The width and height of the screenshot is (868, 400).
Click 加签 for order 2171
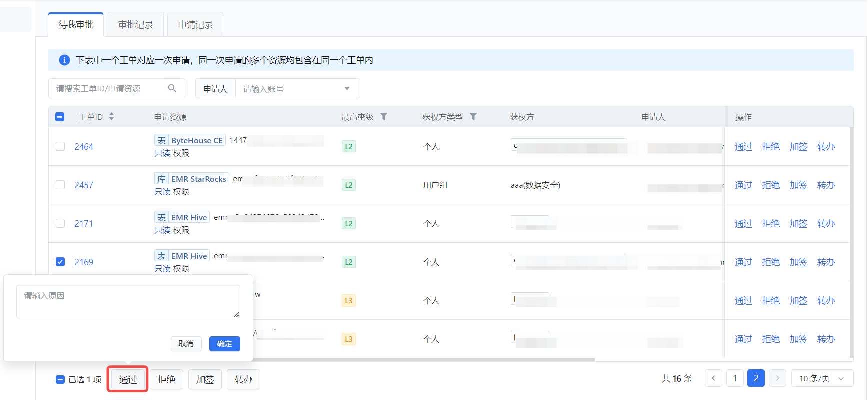(x=798, y=223)
